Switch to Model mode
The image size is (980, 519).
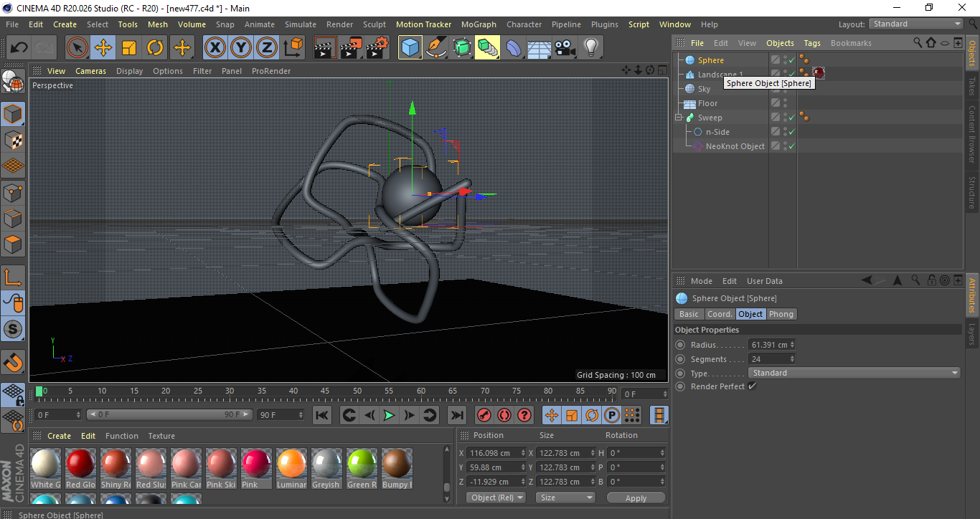click(x=13, y=114)
